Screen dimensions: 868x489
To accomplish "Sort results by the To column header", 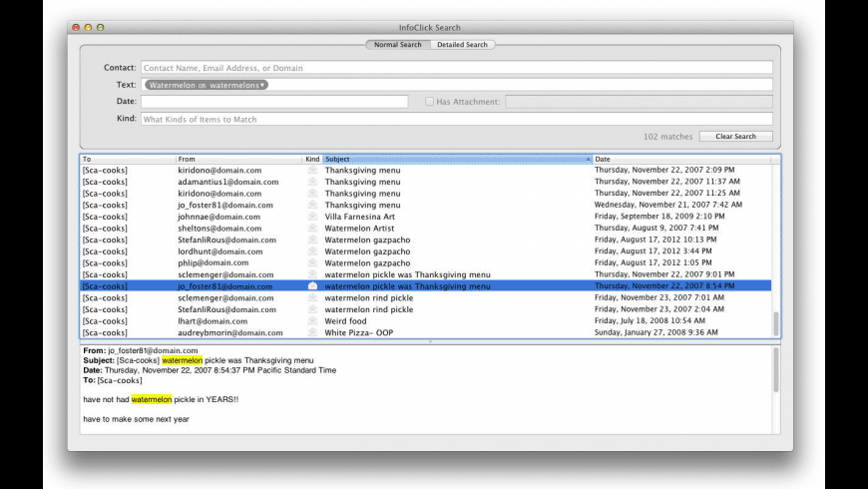I will [x=128, y=159].
